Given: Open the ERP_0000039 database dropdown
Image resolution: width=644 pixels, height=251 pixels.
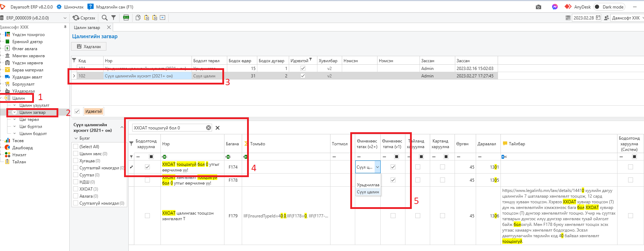Looking at the screenshot, I should (x=65, y=18).
